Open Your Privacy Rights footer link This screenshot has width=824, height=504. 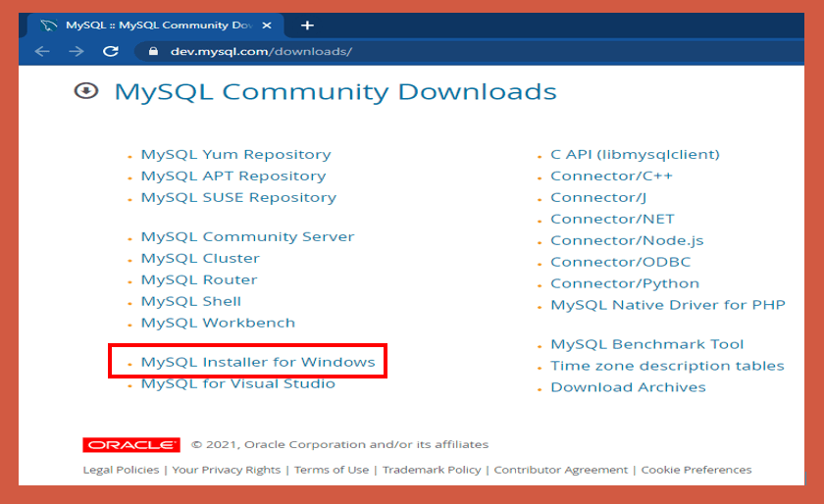pyautogui.click(x=227, y=470)
